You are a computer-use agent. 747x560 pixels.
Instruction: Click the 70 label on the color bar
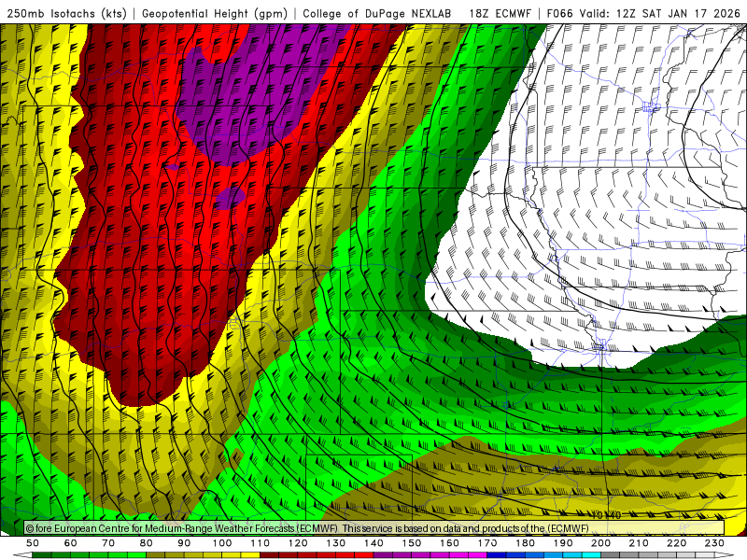pyautogui.click(x=108, y=543)
